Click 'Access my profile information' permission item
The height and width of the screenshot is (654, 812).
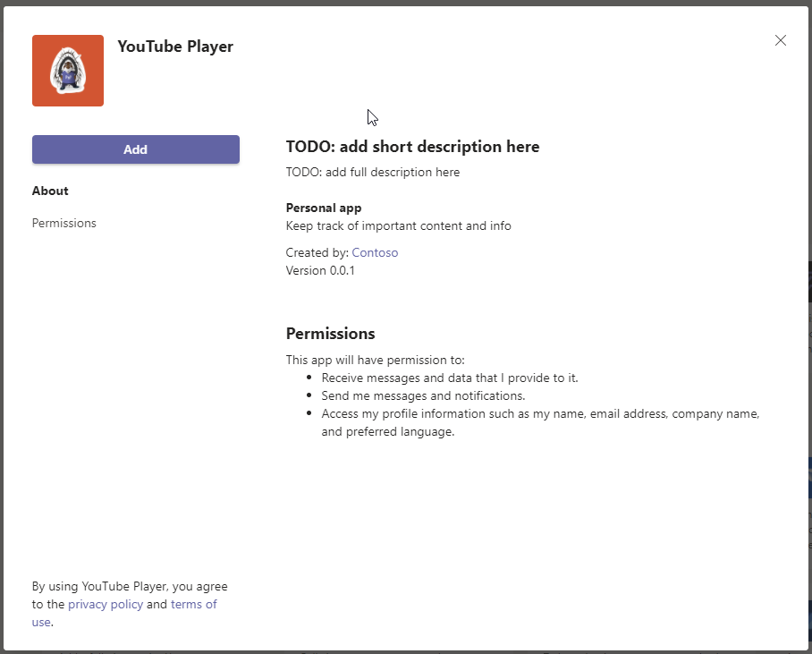pyautogui.click(x=541, y=423)
